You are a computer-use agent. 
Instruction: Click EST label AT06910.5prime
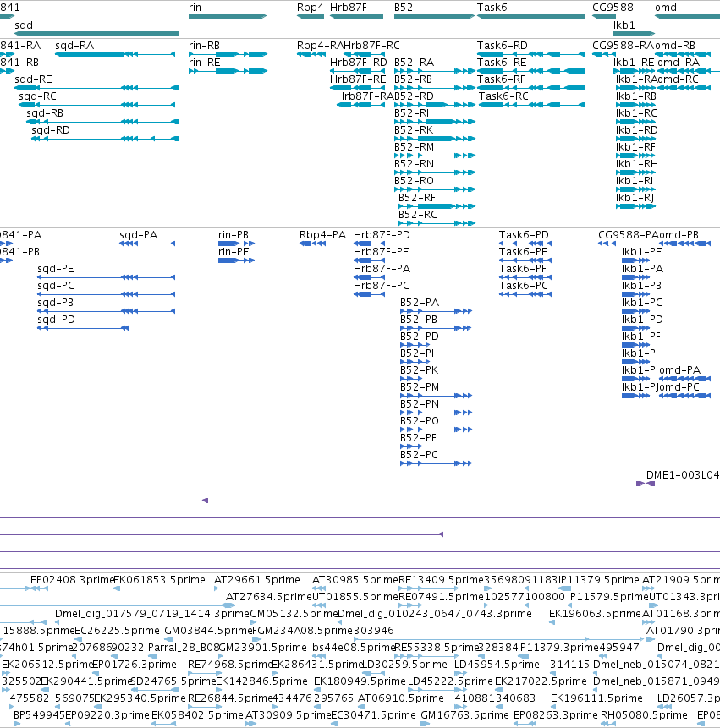click(401, 698)
